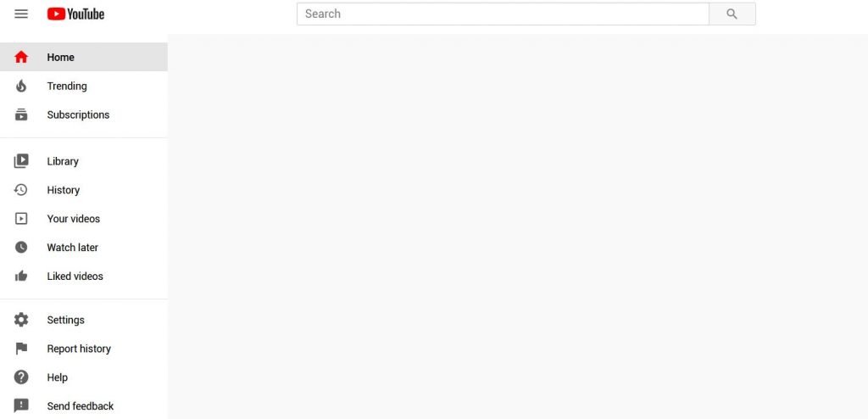Click inside the Search input field
Screen dimensions: 868x419
pyautogui.click(x=503, y=14)
